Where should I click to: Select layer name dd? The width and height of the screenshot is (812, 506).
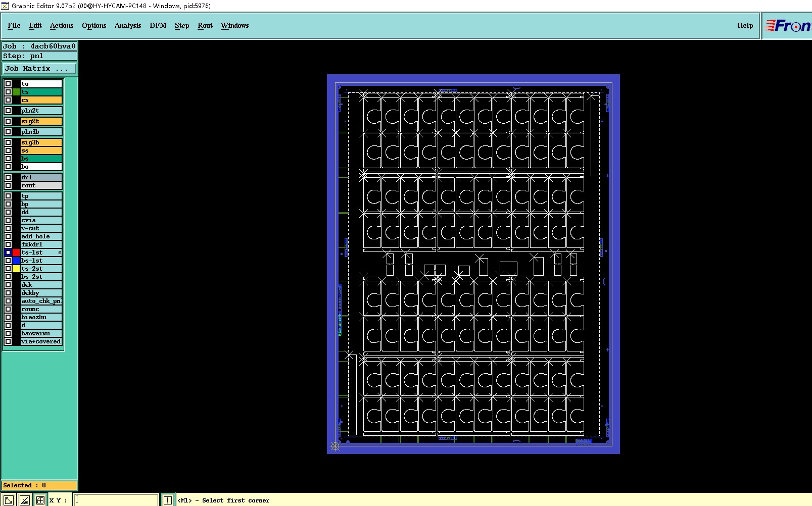41,212
